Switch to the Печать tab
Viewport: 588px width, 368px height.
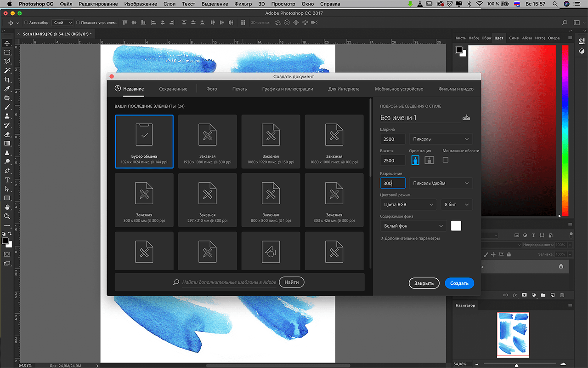click(x=239, y=89)
